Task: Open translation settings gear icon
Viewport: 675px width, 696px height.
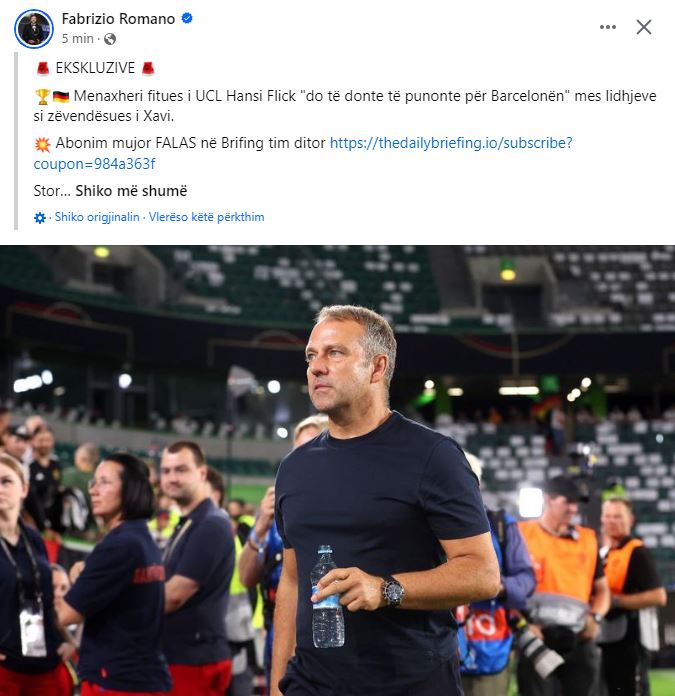Action: click(x=40, y=217)
